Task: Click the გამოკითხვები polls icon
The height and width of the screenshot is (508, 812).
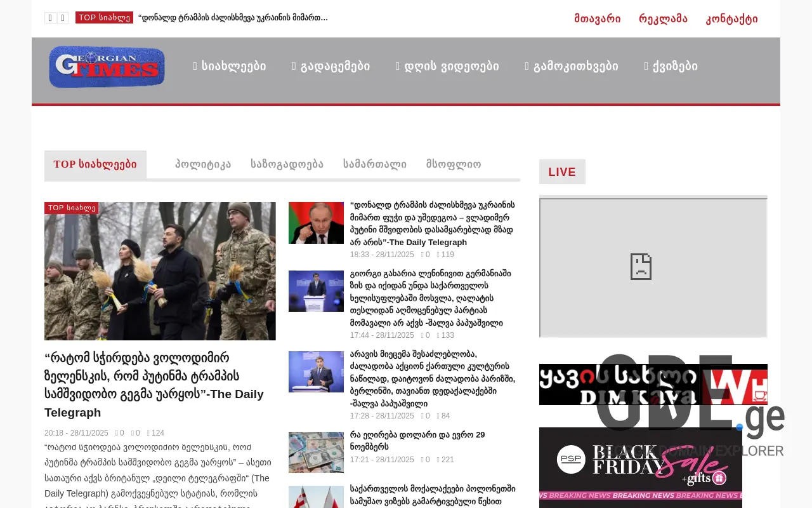Action: click(526, 65)
